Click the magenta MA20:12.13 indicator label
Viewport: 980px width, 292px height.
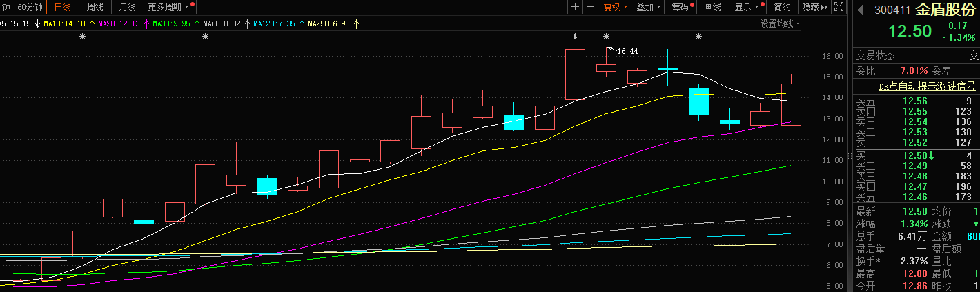(x=119, y=23)
